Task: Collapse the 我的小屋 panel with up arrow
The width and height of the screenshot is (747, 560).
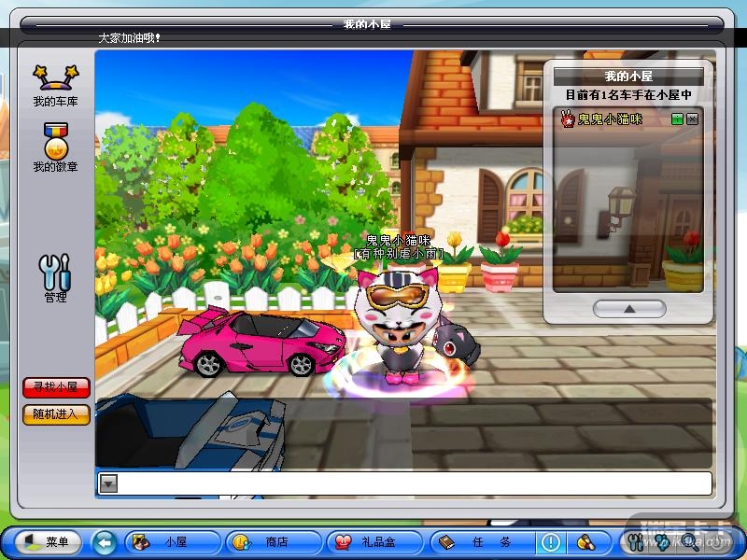Action: click(629, 309)
